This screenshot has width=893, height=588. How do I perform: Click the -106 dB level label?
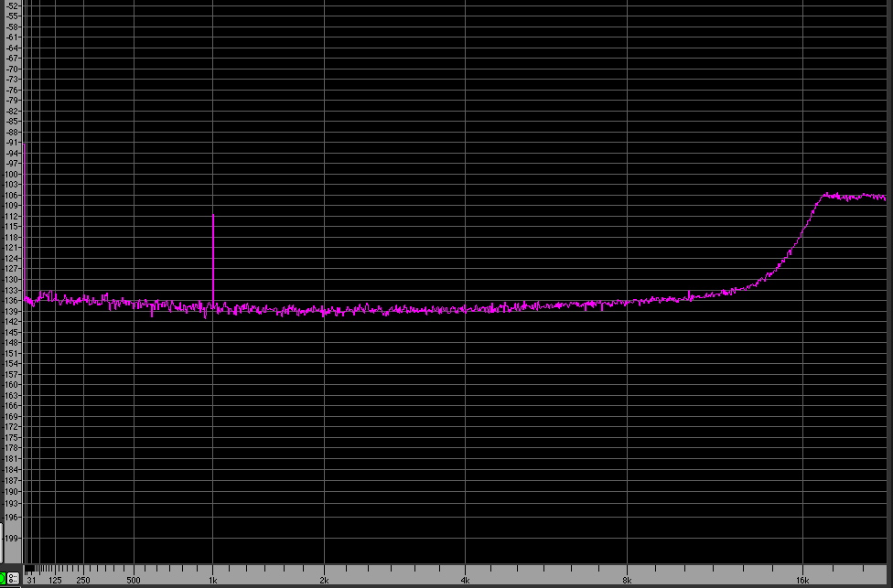tap(11, 196)
